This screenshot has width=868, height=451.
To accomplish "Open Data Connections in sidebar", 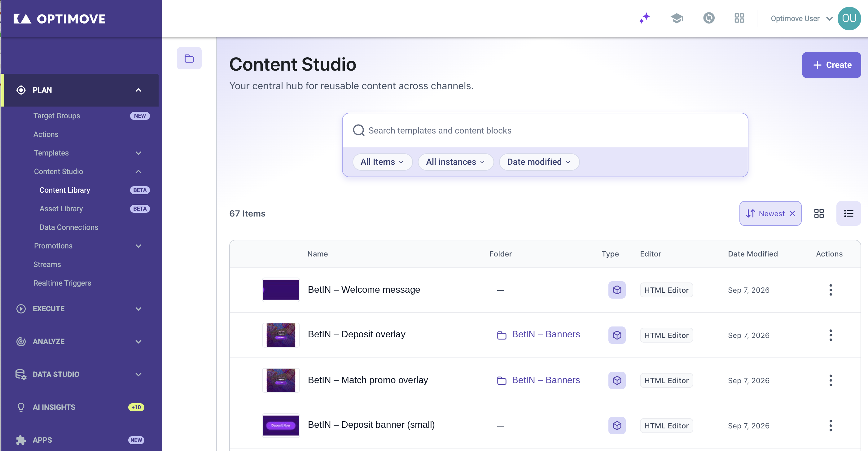I will (x=69, y=227).
